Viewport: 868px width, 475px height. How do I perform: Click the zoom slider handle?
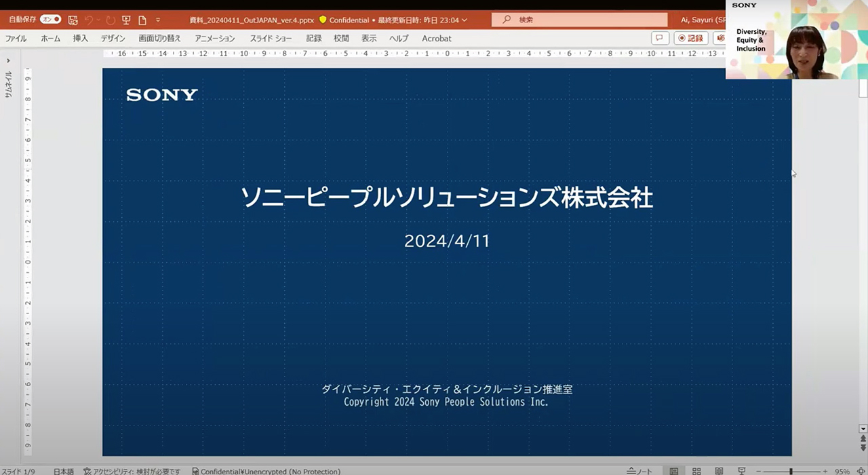(x=791, y=471)
